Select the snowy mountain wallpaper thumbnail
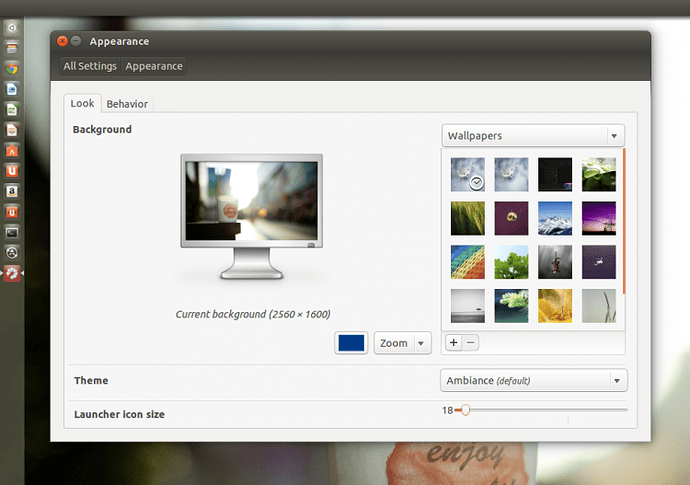The width and height of the screenshot is (690, 485). (555, 216)
